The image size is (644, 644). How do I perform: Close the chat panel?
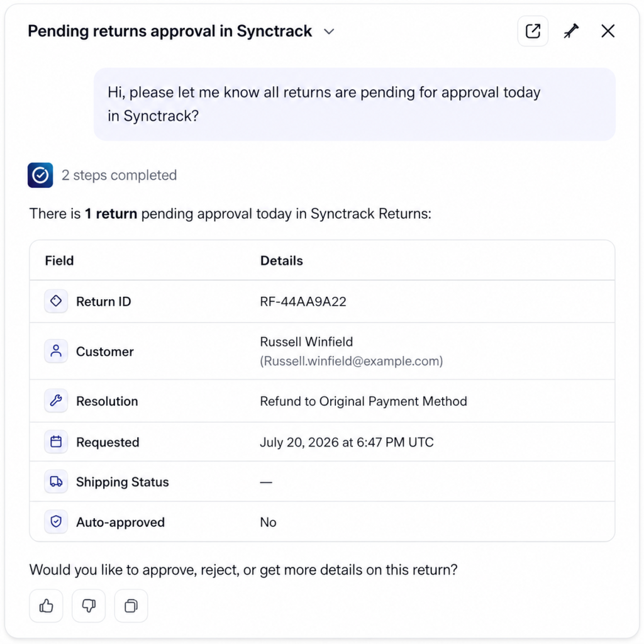click(608, 31)
